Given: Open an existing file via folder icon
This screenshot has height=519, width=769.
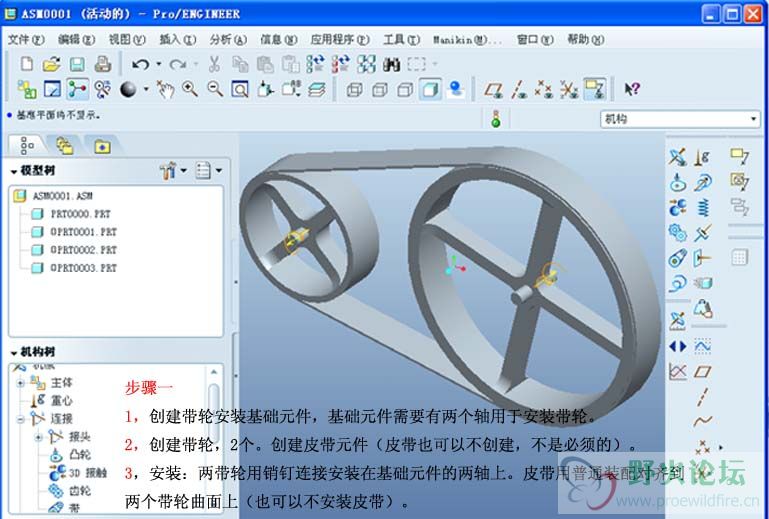Looking at the screenshot, I should pos(51,64).
